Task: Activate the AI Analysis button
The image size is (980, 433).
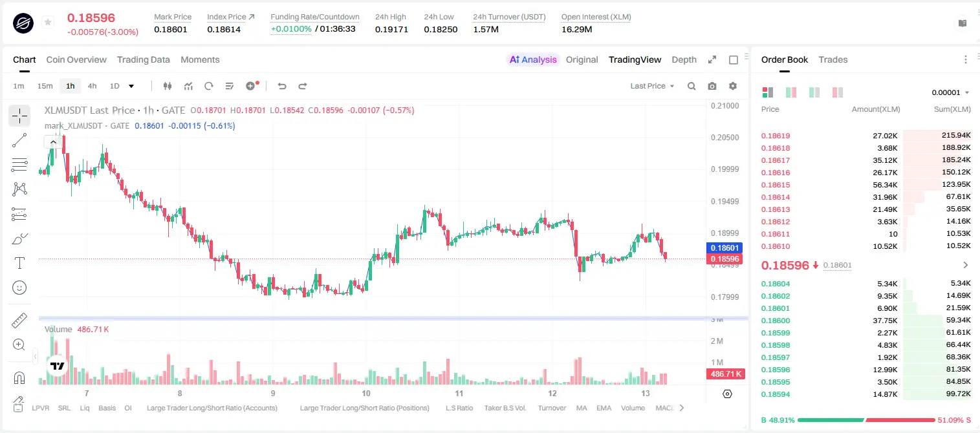Action: pyautogui.click(x=533, y=59)
